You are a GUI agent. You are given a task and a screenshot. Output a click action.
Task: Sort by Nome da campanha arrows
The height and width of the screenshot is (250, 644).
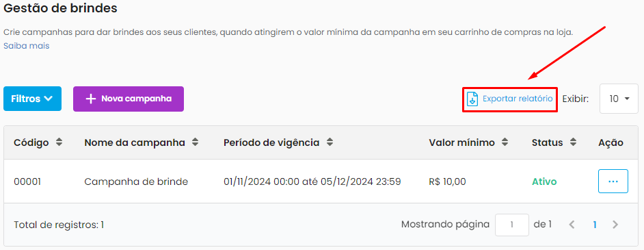(195, 142)
